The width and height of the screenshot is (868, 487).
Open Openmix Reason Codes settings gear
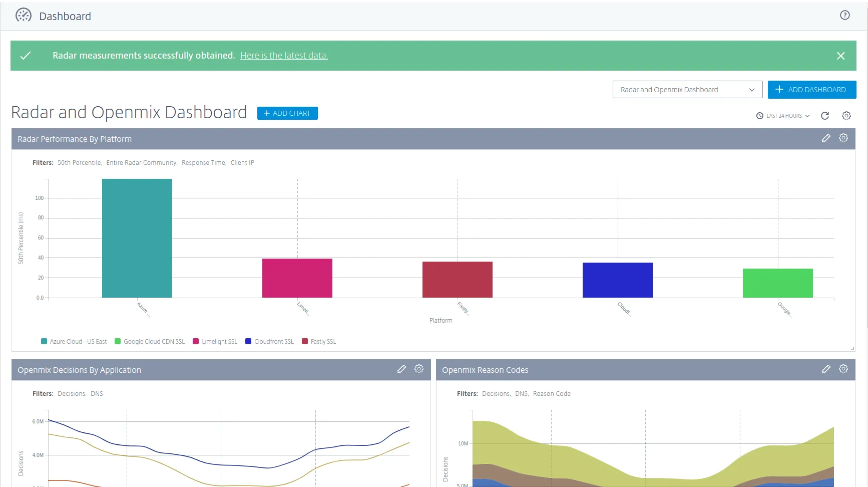[x=843, y=369]
